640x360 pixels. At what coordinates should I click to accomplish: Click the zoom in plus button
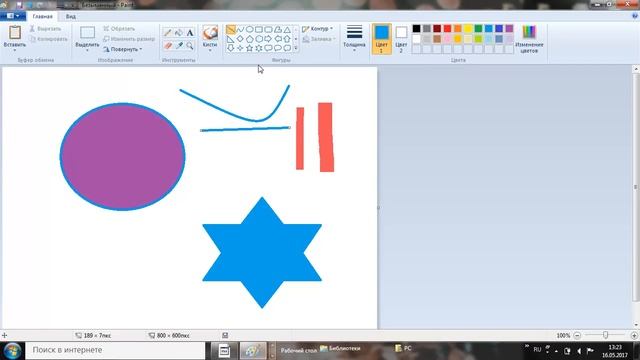634,335
